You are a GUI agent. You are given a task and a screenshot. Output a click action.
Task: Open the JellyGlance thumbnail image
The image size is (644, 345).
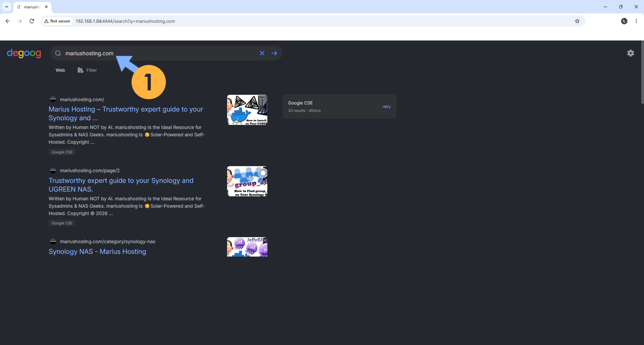[x=247, y=247]
